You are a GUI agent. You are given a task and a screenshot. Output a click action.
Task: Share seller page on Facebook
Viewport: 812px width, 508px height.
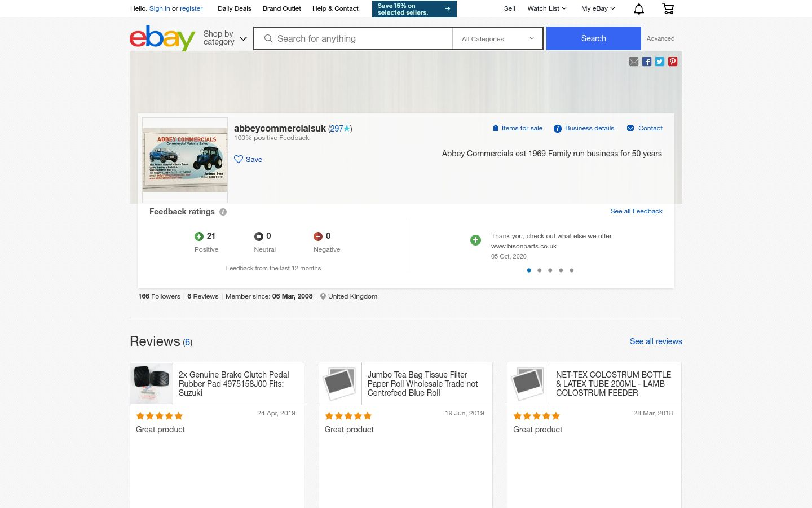[x=647, y=62]
